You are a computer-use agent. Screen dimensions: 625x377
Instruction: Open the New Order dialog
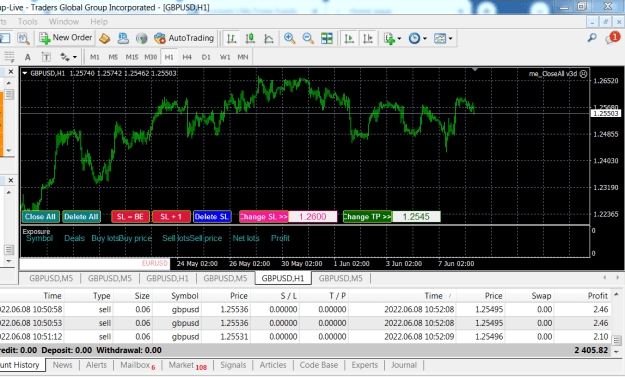(x=66, y=38)
